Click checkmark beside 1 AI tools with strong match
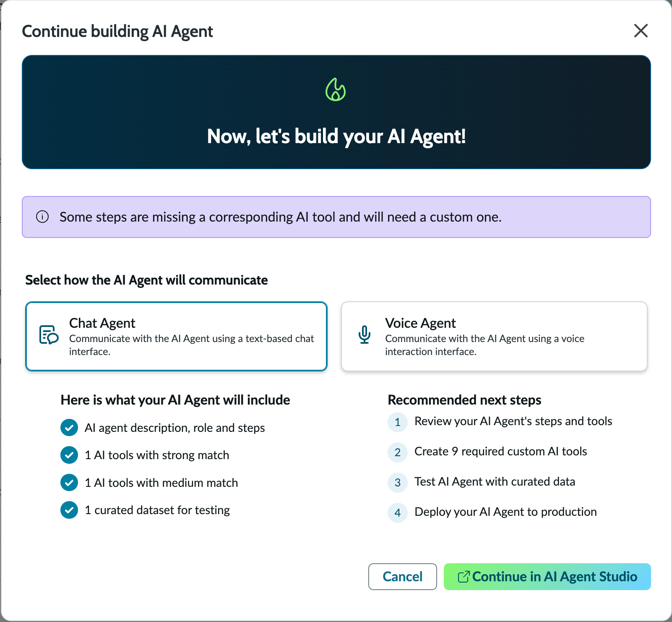Image resolution: width=672 pixels, height=622 pixels. pos(69,455)
